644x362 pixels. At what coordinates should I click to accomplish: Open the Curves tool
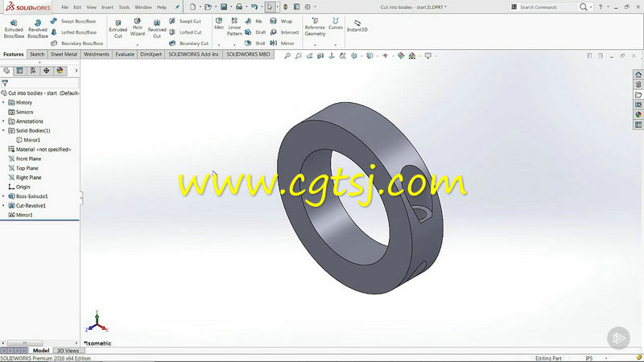[x=336, y=23]
